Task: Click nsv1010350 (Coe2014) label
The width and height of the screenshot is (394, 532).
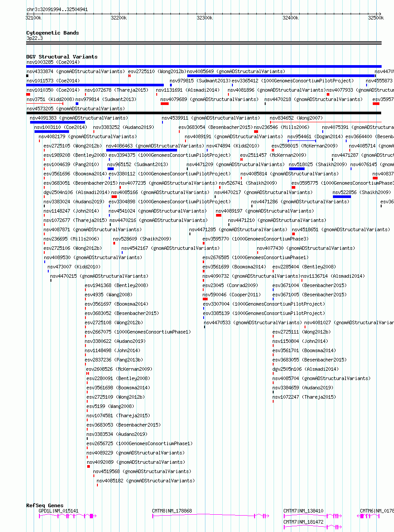Action: tap(53, 90)
